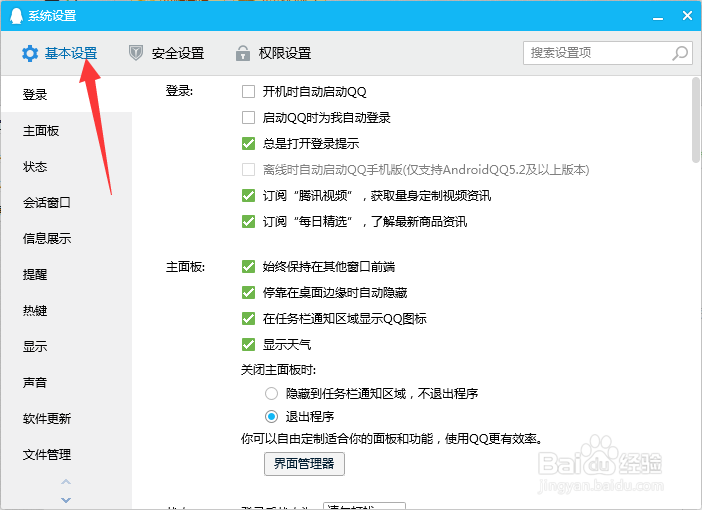Toggle 在任务栏通知区域显示QQ图标 checkbox

tap(248, 319)
